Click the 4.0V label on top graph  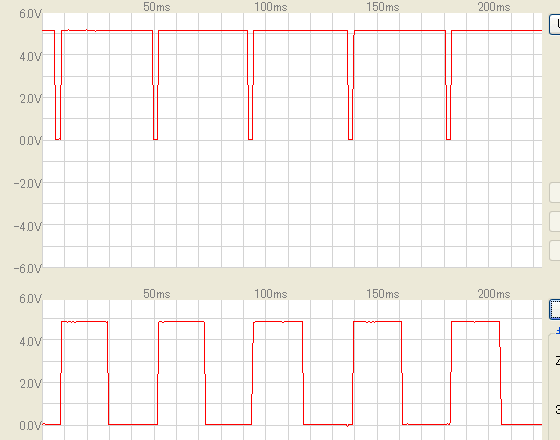pyautogui.click(x=31, y=56)
